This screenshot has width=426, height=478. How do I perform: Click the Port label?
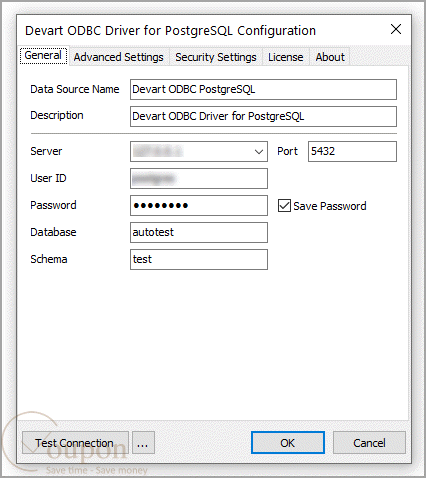click(x=287, y=151)
